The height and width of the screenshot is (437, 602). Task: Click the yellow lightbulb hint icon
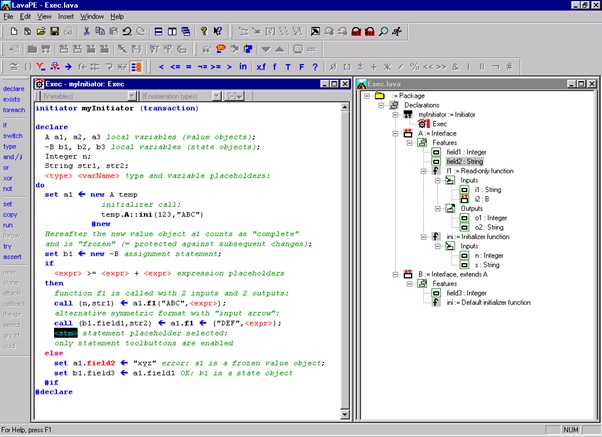point(204,31)
